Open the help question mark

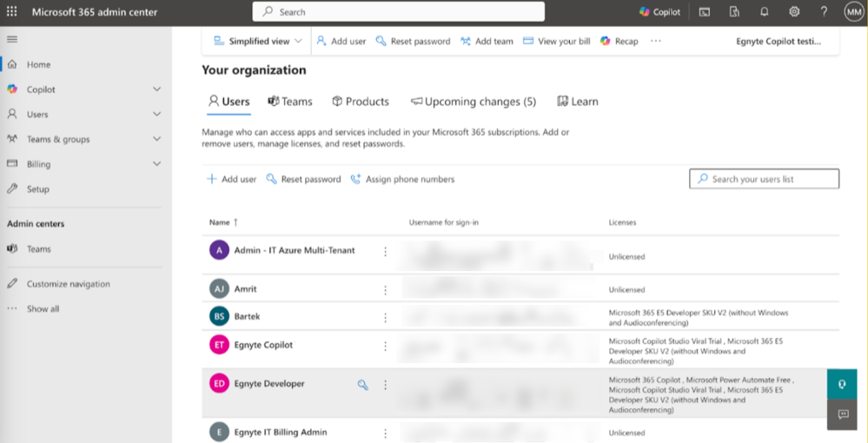pyautogui.click(x=825, y=11)
